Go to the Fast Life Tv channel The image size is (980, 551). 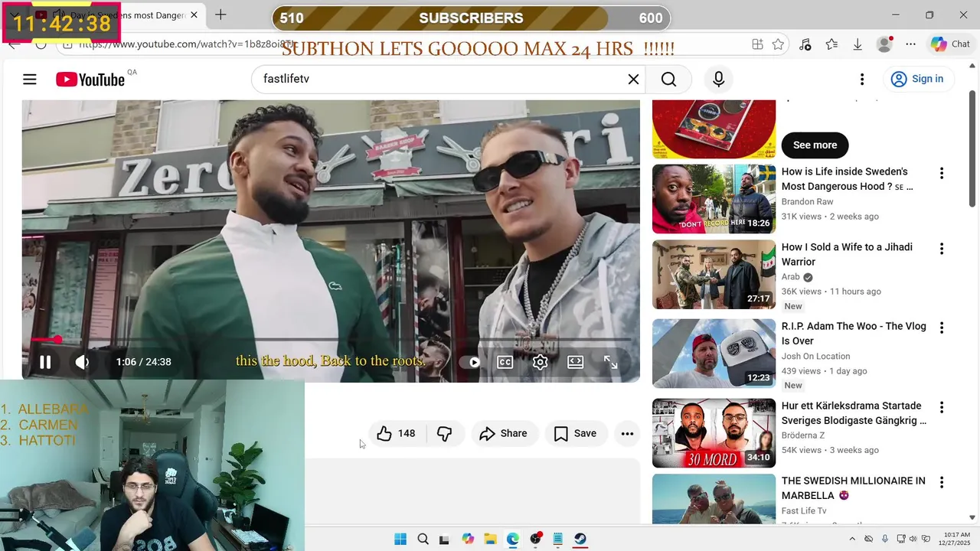pos(804,511)
